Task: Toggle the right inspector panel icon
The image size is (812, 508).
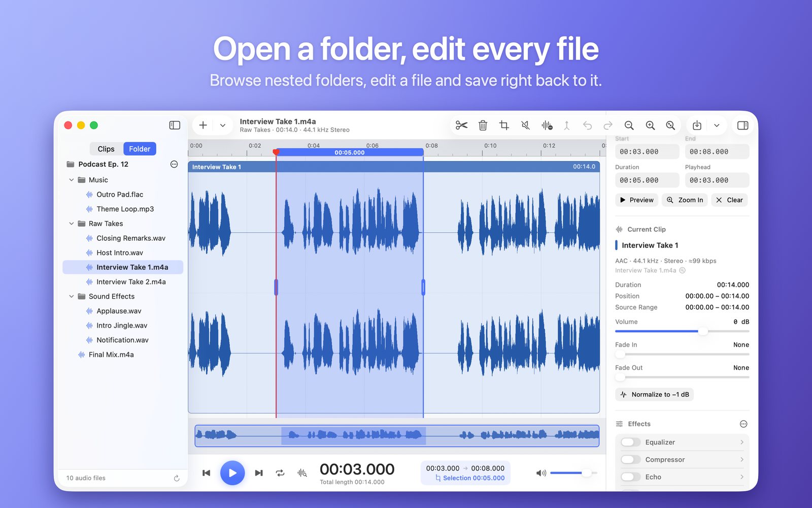Action: [x=742, y=125]
